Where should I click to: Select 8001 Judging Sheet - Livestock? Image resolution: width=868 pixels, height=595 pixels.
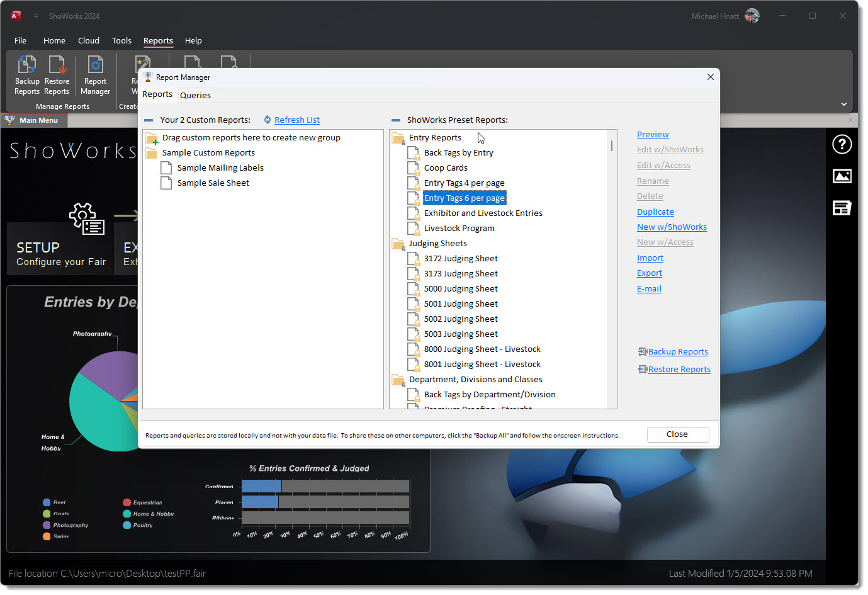(x=482, y=365)
